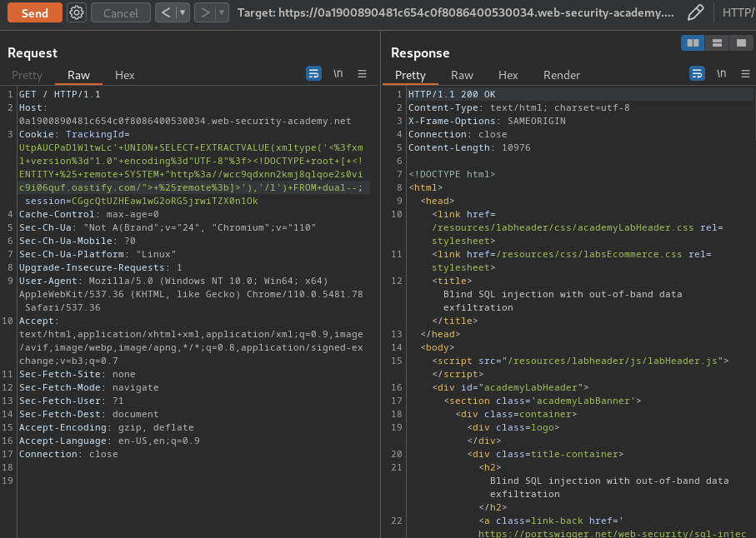
Task: Switch Response view to Raw tab
Action: pos(462,75)
